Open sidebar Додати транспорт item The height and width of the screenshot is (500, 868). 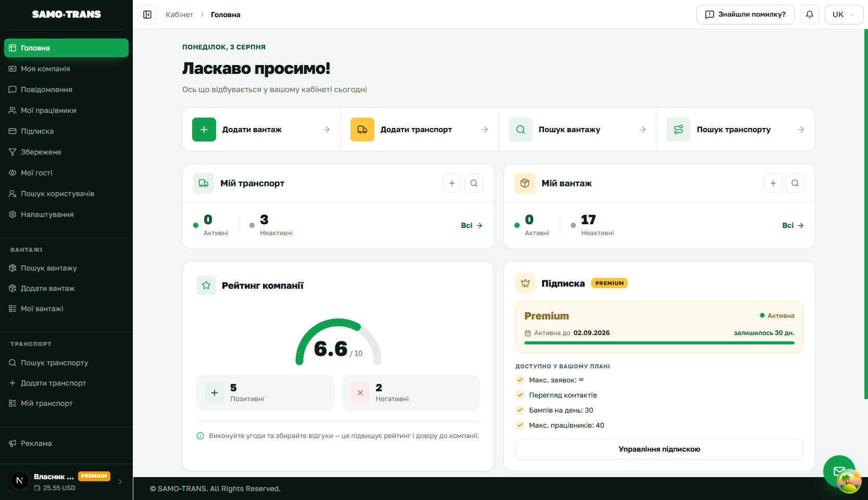(66, 383)
